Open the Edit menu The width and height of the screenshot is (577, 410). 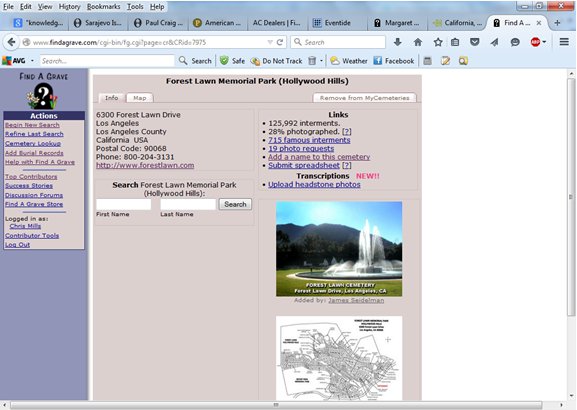(25, 7)
